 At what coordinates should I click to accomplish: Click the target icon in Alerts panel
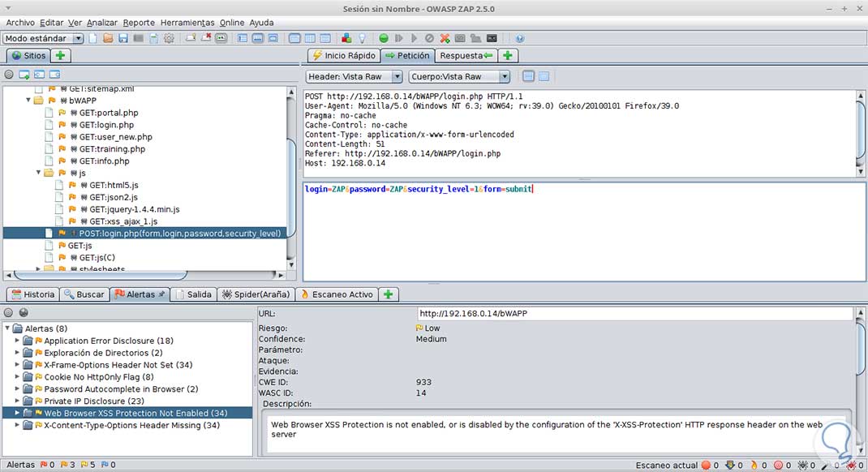coord(8,312)
